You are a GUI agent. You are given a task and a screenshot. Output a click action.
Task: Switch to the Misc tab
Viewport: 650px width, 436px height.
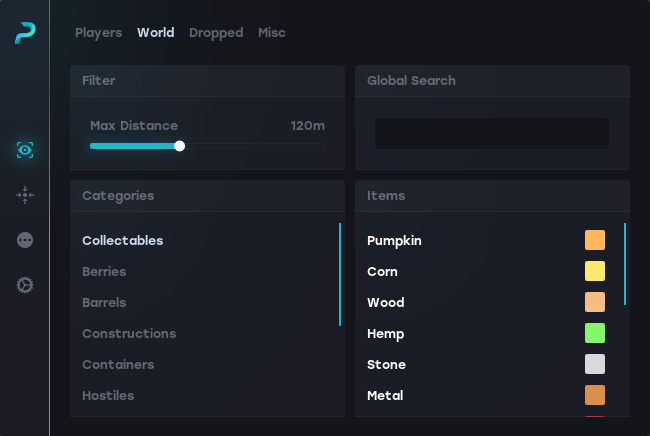271,33
